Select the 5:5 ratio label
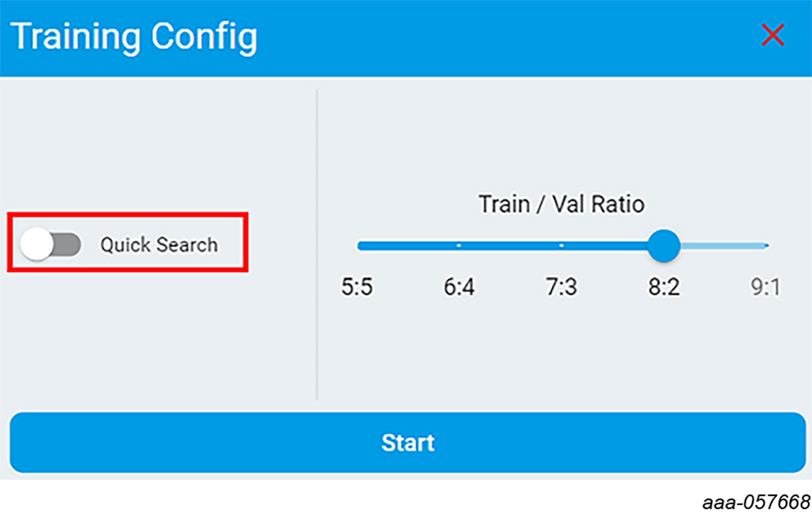Image resolution: width=812 pixels, height=514 pixels. (x=357, y=287)
